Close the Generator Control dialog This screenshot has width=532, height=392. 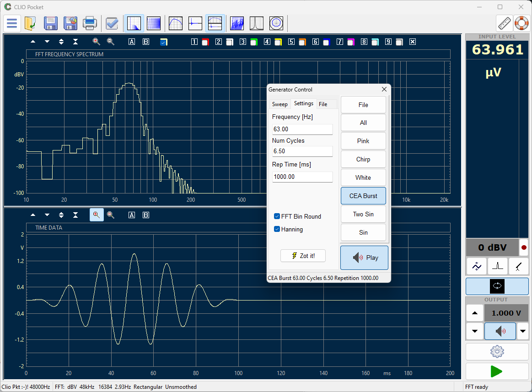coord(384,89)
